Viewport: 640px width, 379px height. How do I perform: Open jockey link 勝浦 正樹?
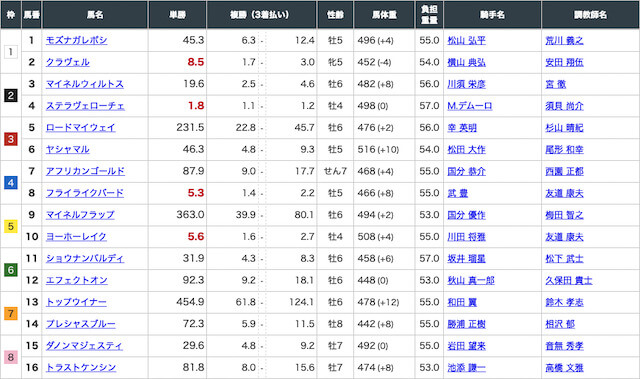[466, 324]
